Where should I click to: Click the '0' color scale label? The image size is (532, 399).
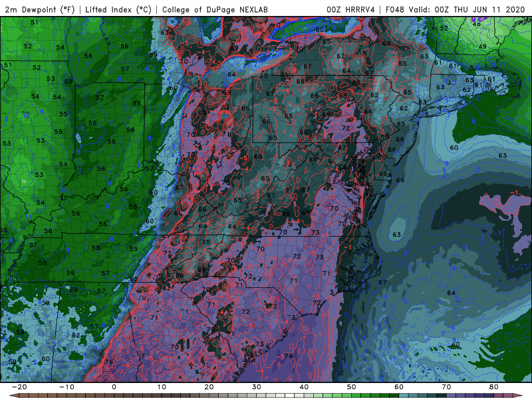114,387
